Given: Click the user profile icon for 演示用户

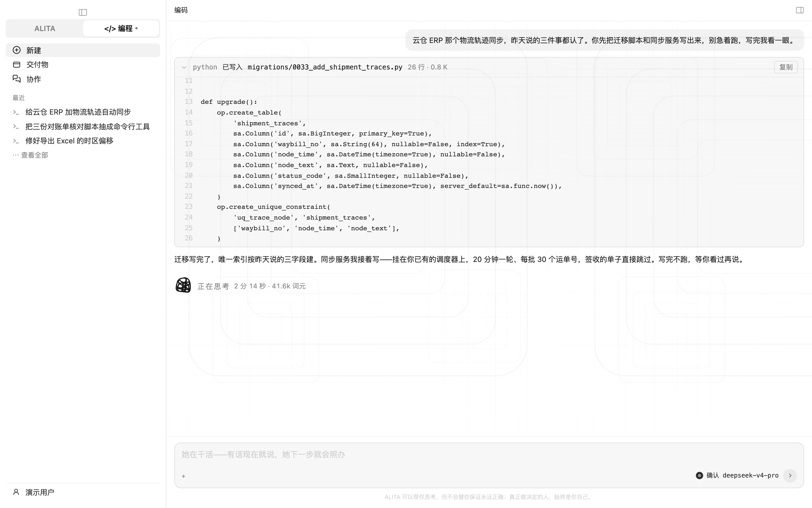Looking at the screenshot, I should tap(16, 492).
